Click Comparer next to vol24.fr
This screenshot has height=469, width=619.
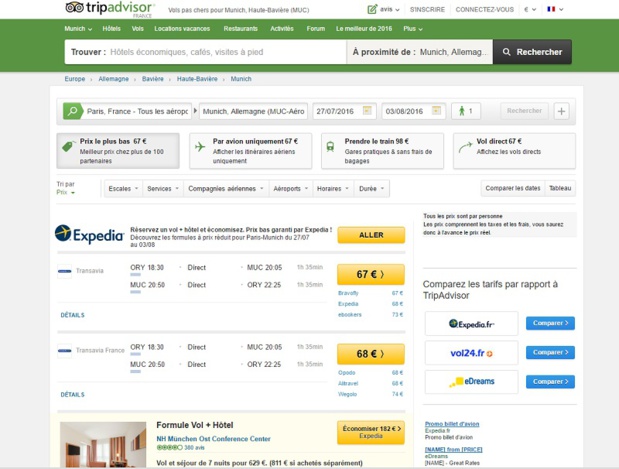(550, 352)
